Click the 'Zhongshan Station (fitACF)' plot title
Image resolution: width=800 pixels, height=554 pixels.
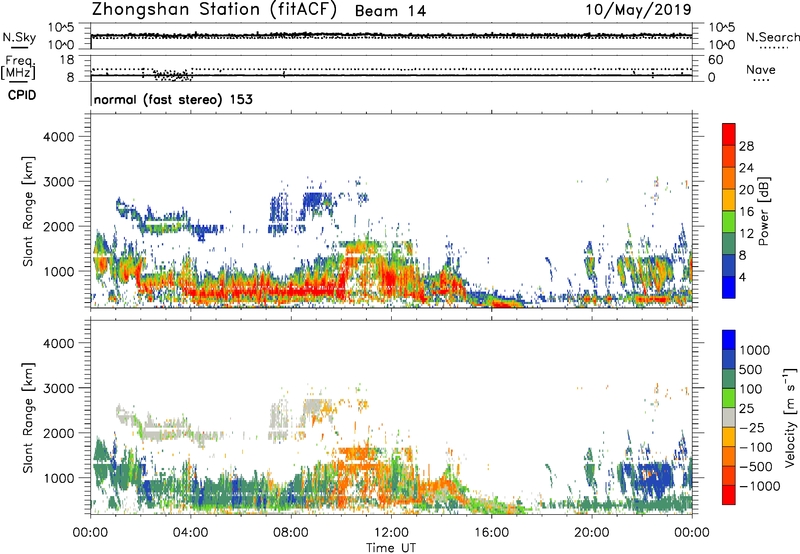214,10
